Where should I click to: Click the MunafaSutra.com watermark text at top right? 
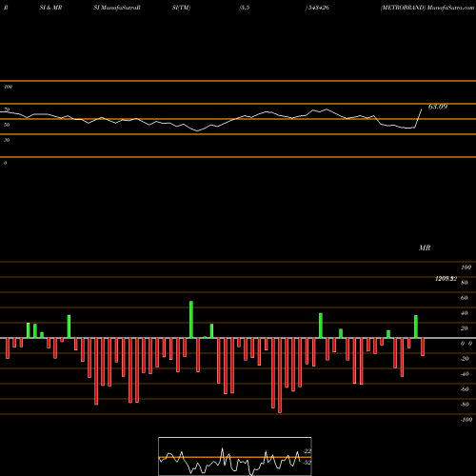coord(450,8)
